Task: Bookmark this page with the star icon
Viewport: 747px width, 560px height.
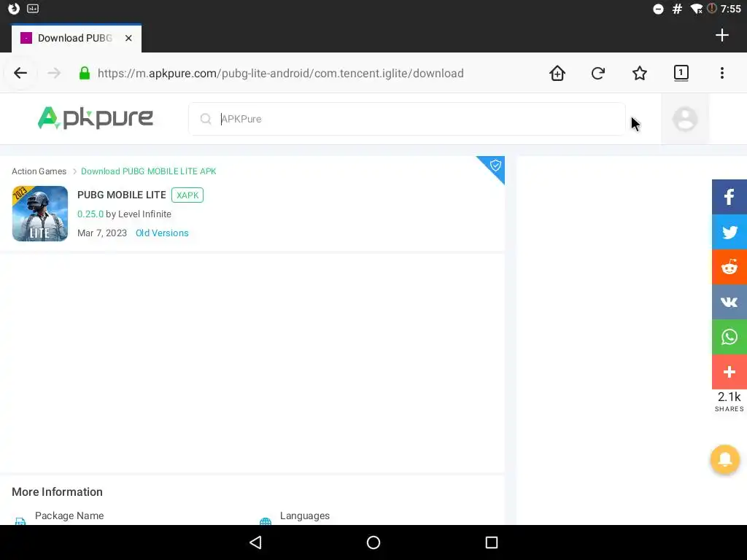Action: 639,73
